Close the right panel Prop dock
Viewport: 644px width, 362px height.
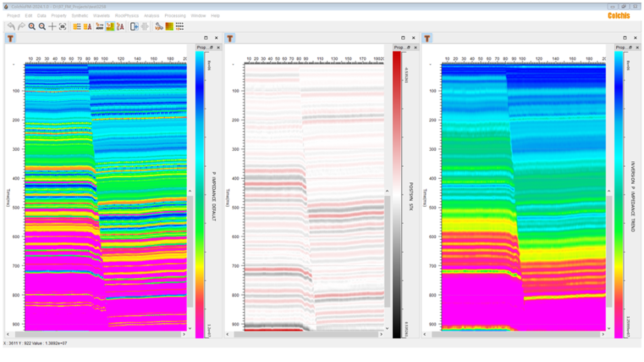pos(637,47)
